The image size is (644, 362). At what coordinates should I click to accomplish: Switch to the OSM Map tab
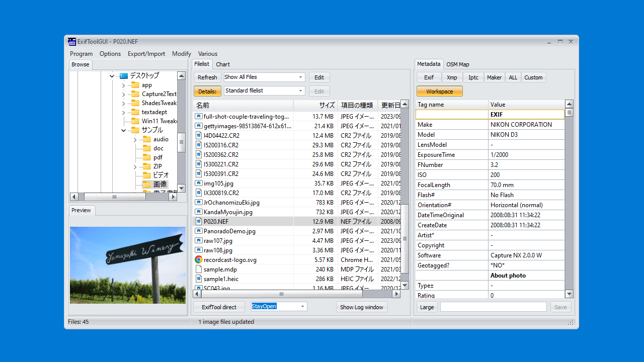pyautogui.click(x=458, y=64)
